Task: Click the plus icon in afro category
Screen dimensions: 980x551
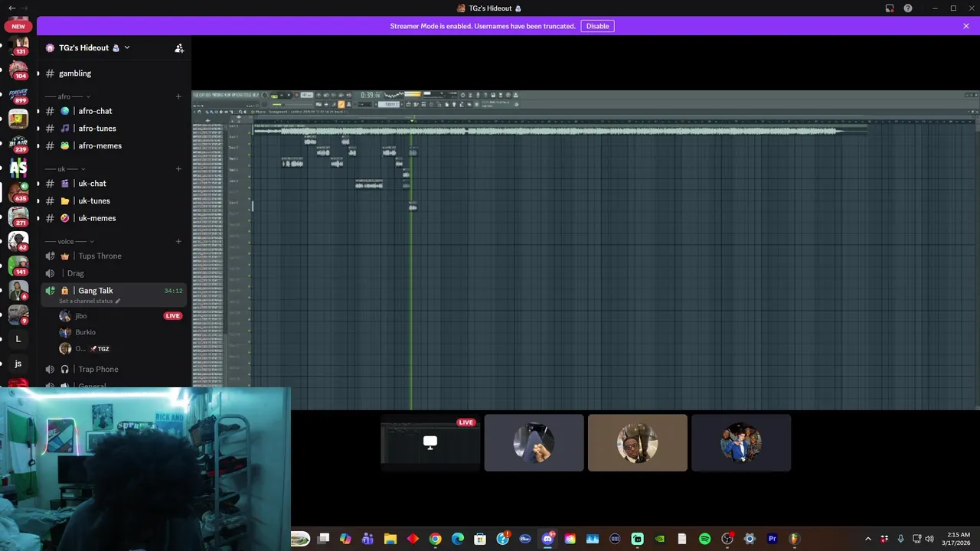Action: 178,96
